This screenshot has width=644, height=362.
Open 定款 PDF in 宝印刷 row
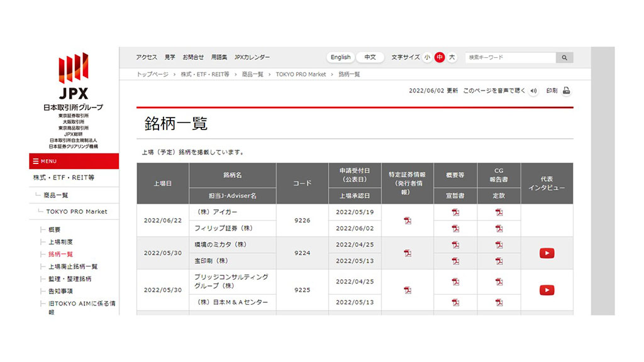[499, 261]
